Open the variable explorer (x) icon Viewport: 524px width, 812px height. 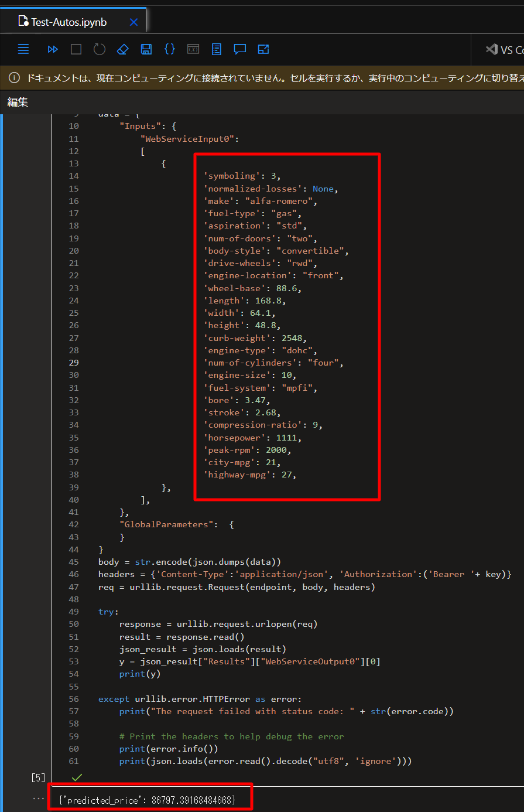(x=193, y=49)
